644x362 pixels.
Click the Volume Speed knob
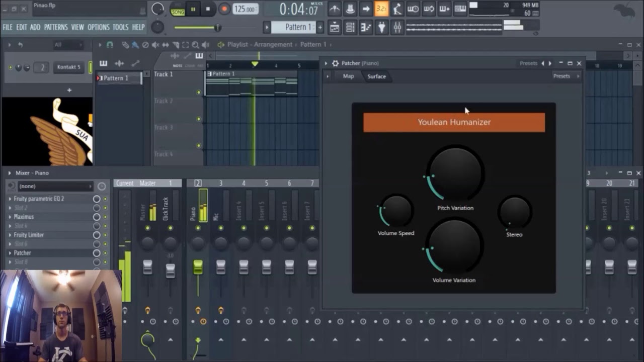[x=396, y=210]
